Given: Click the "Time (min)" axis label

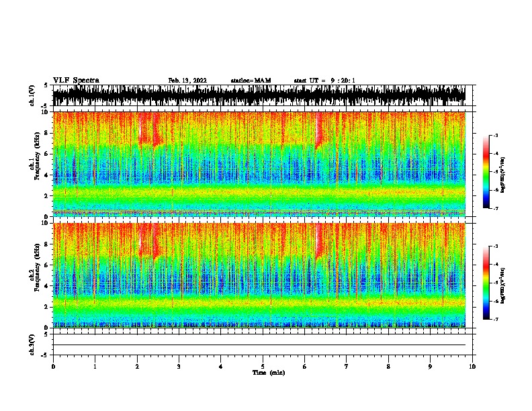Looking at the screenshot, I should [269, 373].
